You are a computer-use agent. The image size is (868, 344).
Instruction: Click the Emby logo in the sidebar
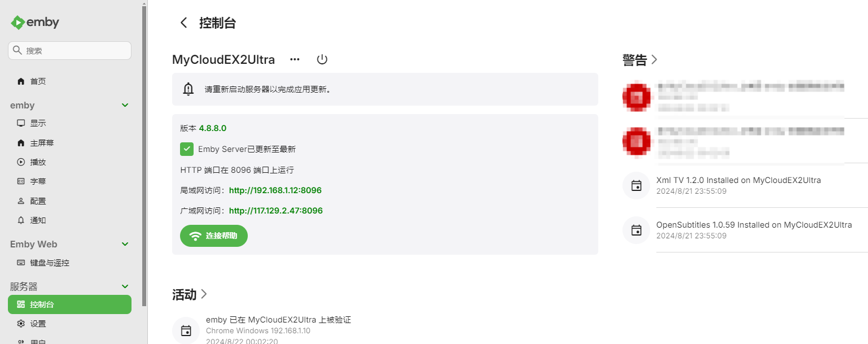(35, 23)
